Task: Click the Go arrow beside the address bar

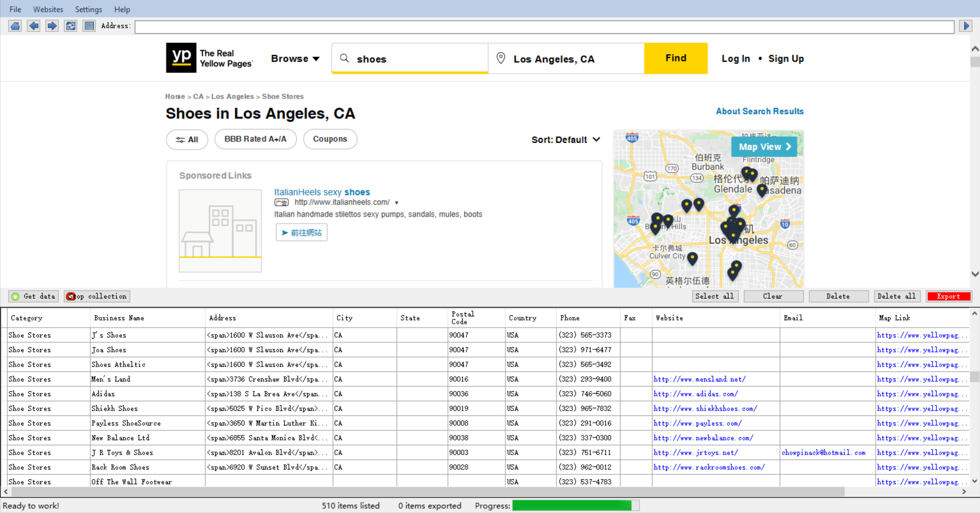Action: tap(965, 26)
